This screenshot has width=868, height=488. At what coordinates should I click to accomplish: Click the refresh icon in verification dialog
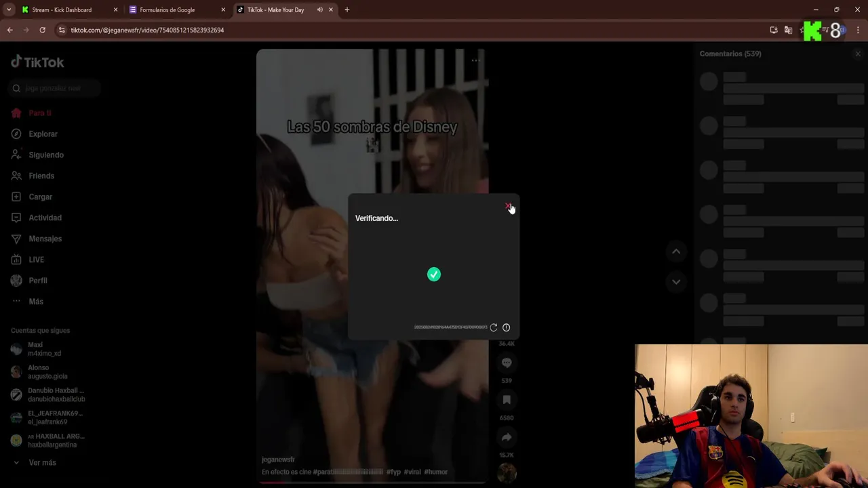[494, 327]
